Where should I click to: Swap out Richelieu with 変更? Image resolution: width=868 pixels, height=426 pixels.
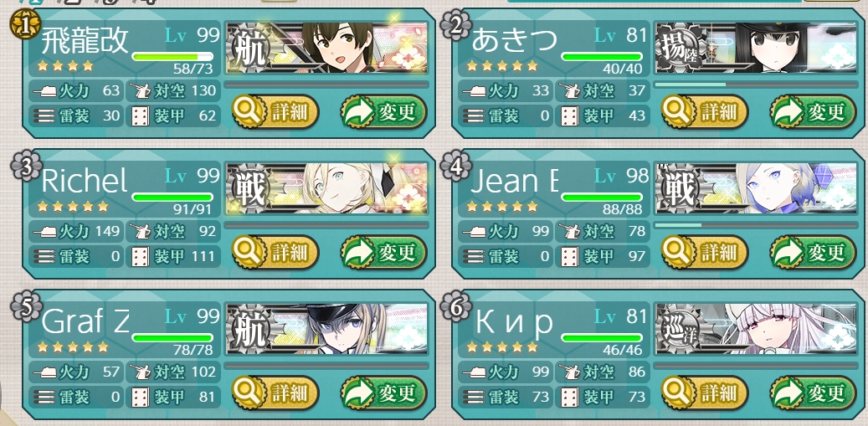(383, 252)
